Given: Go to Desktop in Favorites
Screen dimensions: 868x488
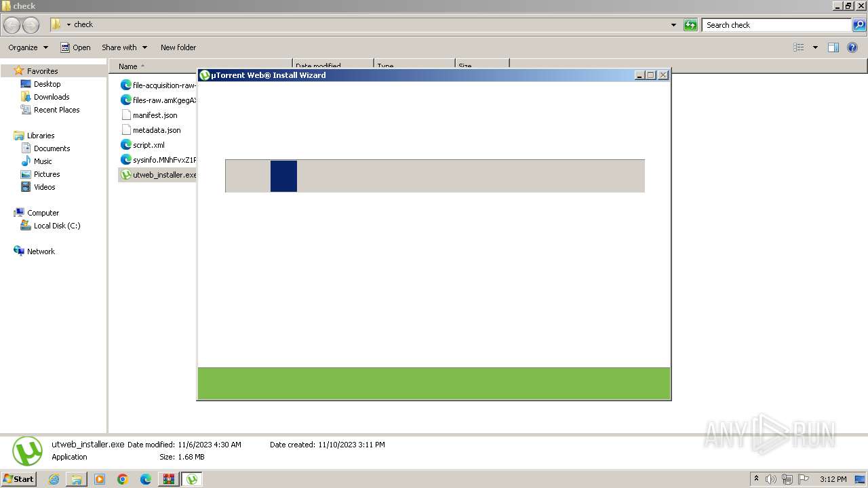Looking at the screenshot, I should pyautogui.click(x=47, y=84).
